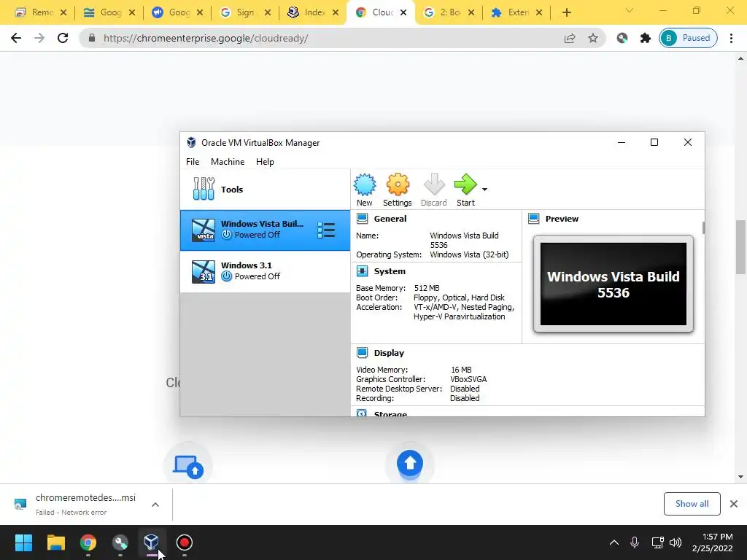Image resolution: width=747 pixels, height=560 pixels.
Task: Click Show all downloads button
Action: click(692, 504)
